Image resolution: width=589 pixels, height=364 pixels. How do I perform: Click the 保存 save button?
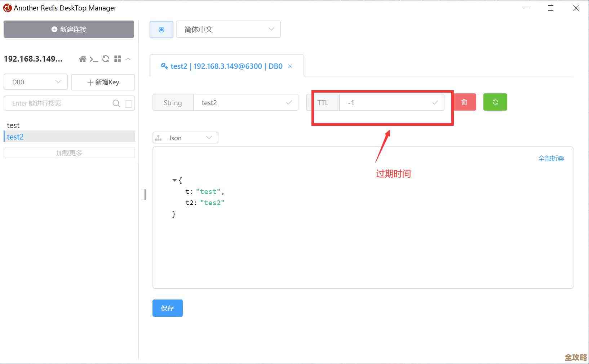click(167, 308)
